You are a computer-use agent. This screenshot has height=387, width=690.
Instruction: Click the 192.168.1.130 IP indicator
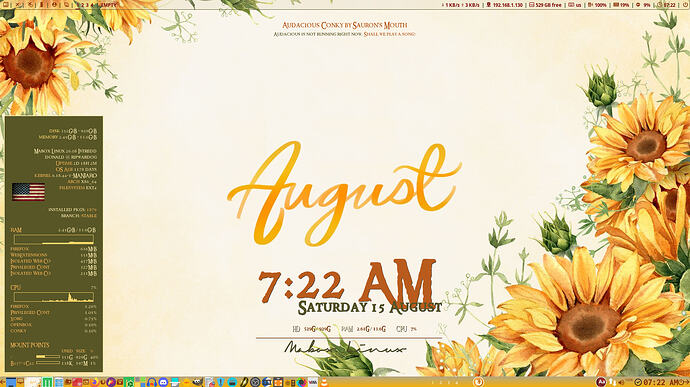(505, 5)
